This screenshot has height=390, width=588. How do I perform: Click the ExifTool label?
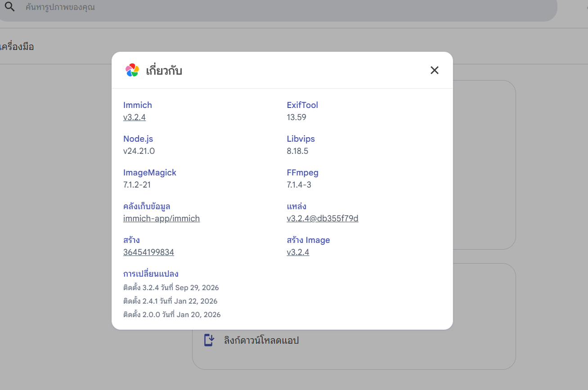tap(302, 105)
